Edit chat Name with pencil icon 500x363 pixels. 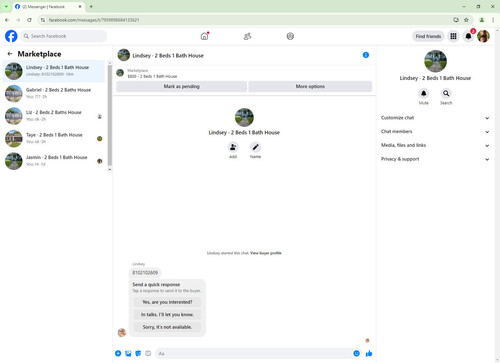[255, 147]
